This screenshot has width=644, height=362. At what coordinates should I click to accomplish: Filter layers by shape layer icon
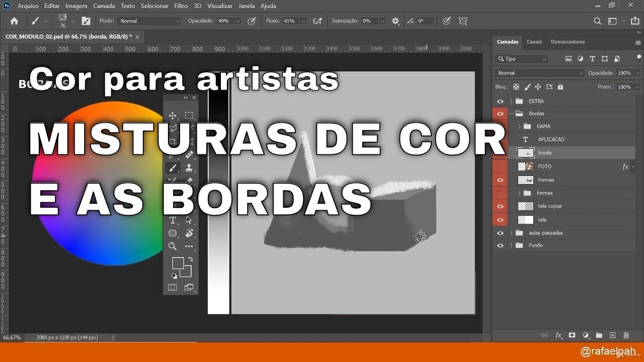(605, 59)
